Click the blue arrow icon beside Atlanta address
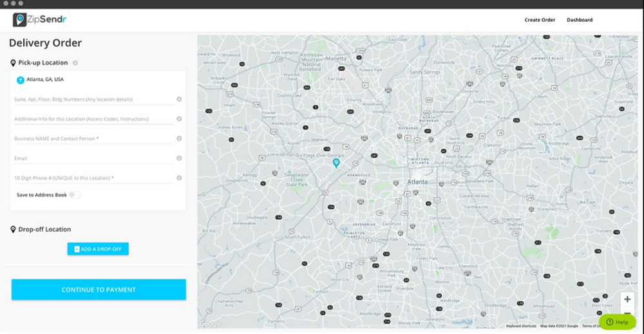The image size is (644, 334). 20,80
